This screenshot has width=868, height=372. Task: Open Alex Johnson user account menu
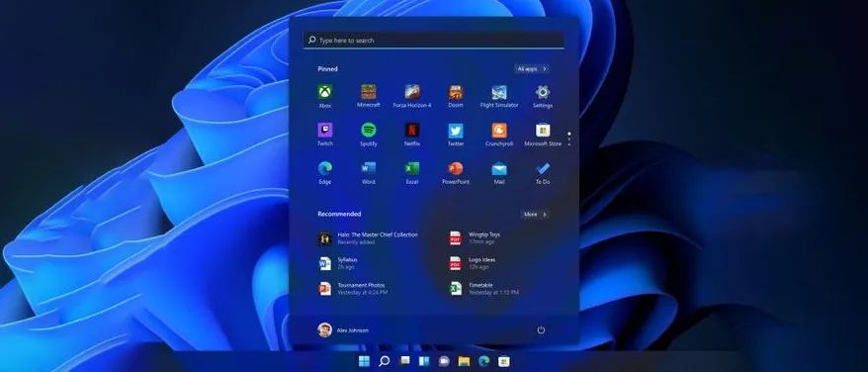point(343,329)
